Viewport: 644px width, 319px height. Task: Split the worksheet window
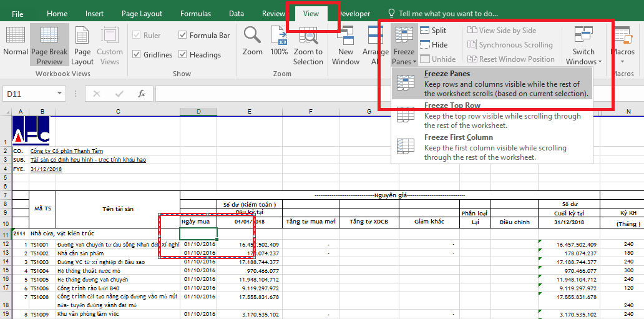tap(433, 30)
